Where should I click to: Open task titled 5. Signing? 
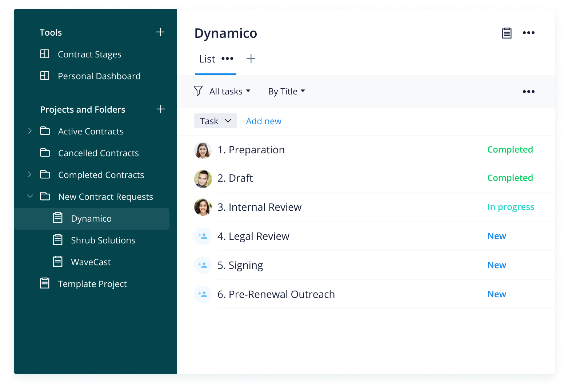pyautogui.click(x=240, y=265)
